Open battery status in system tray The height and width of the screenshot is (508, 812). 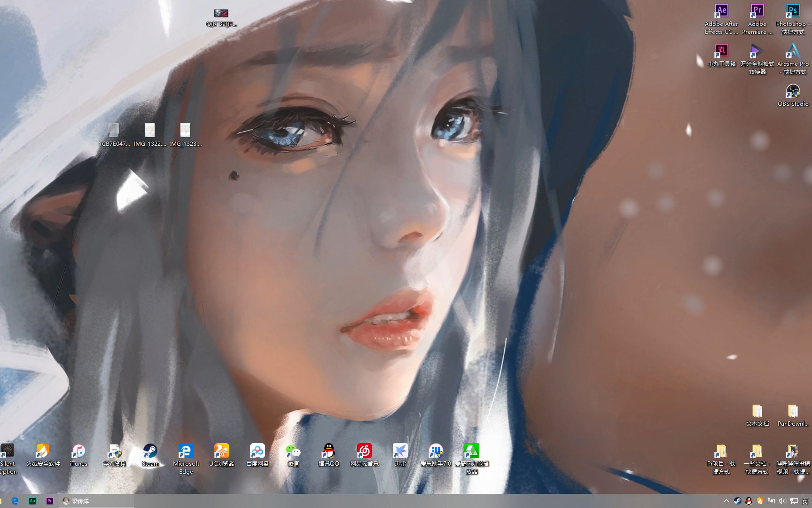coord(771,501)
